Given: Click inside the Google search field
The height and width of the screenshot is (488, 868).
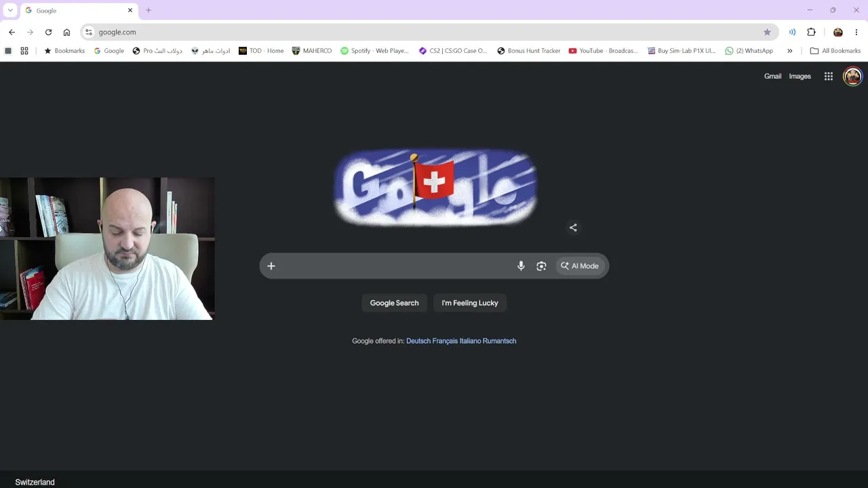Looking at the screenshot, I should 395,266.
